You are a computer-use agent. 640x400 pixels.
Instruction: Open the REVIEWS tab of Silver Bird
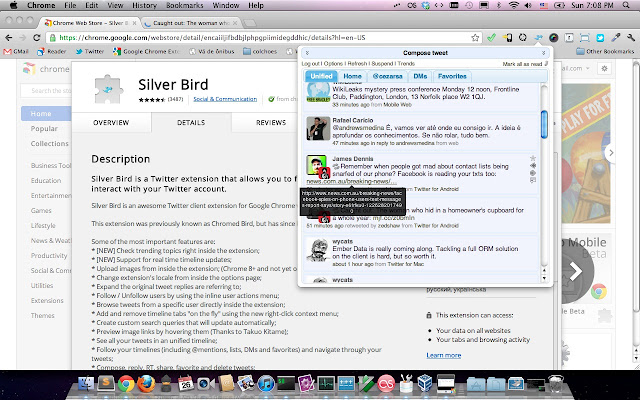(271, 122)
